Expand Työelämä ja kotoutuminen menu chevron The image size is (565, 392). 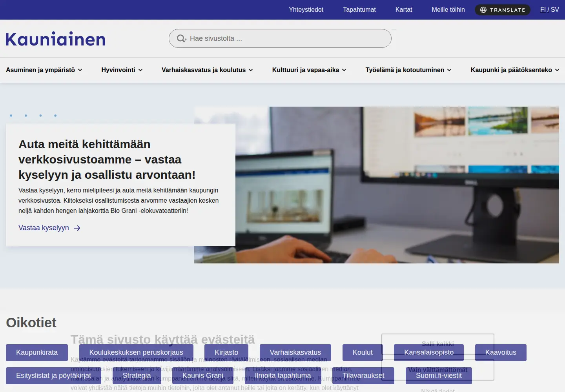[x=449, y=70]
